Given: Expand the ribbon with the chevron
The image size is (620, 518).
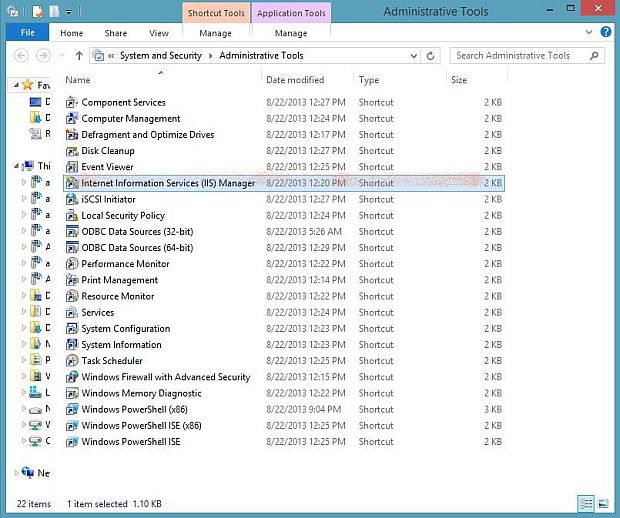Looking at the screenshot, I should [x=589, y=32].
